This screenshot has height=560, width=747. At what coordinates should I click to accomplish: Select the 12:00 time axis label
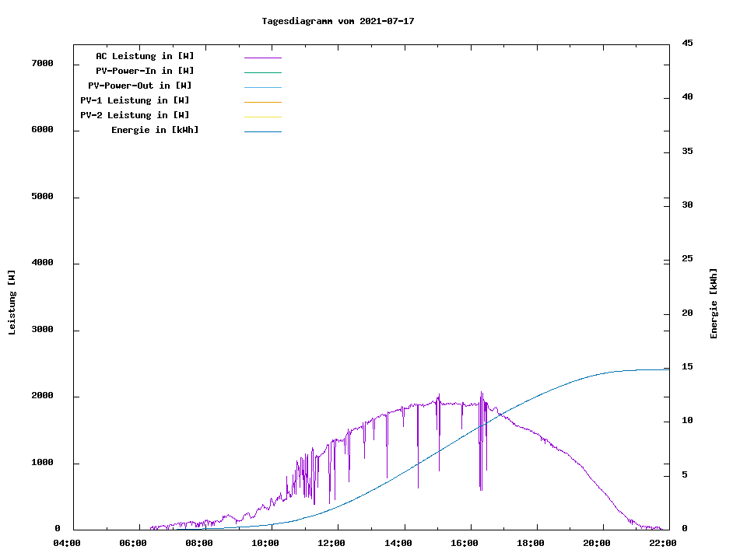tap(331, 543)
